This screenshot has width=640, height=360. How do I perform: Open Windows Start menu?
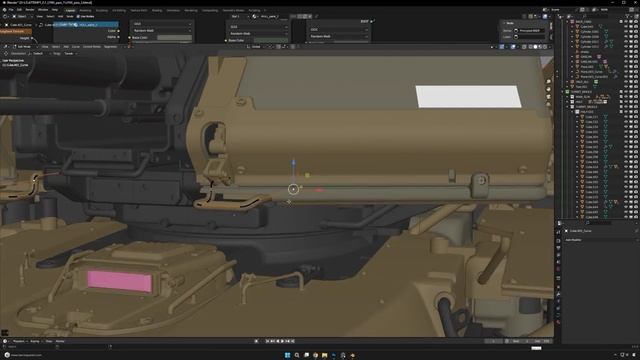287,355
